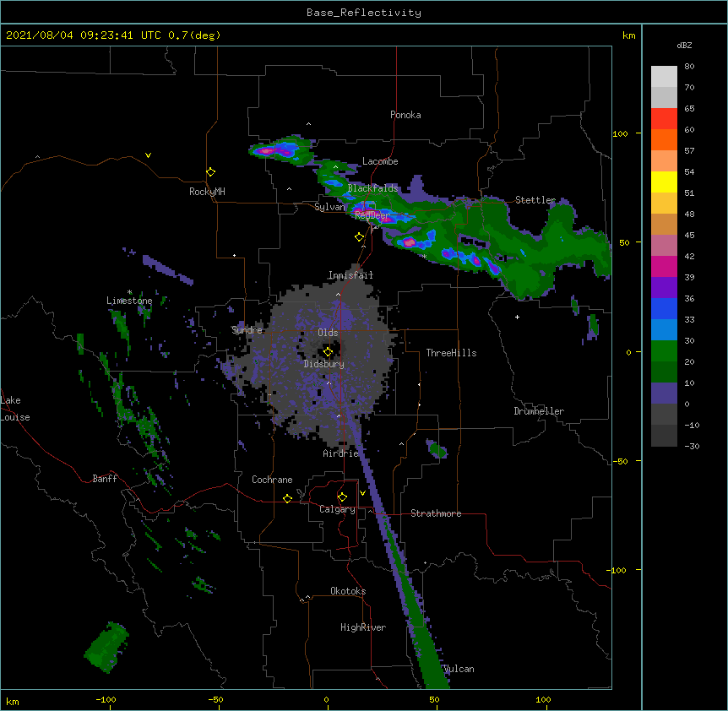Screen dimensions: 728x711
Task: Select the slate purple swatch above the 0 dBZ mark
Action: (664, 393)
